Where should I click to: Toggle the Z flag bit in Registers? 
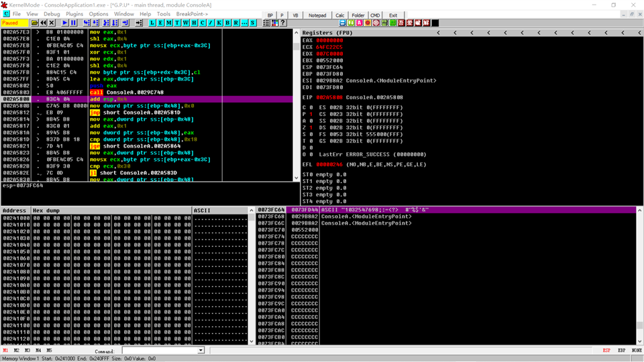click(x=311, y=127)
